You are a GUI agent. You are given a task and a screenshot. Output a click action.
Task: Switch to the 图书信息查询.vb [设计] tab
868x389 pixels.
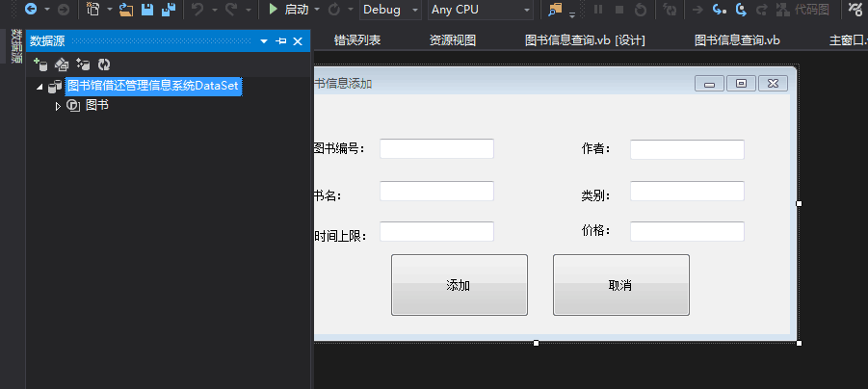585,40
